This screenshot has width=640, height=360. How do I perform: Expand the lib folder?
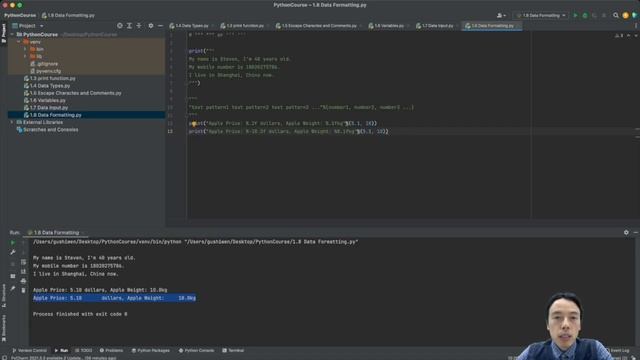tap(25, 56)
